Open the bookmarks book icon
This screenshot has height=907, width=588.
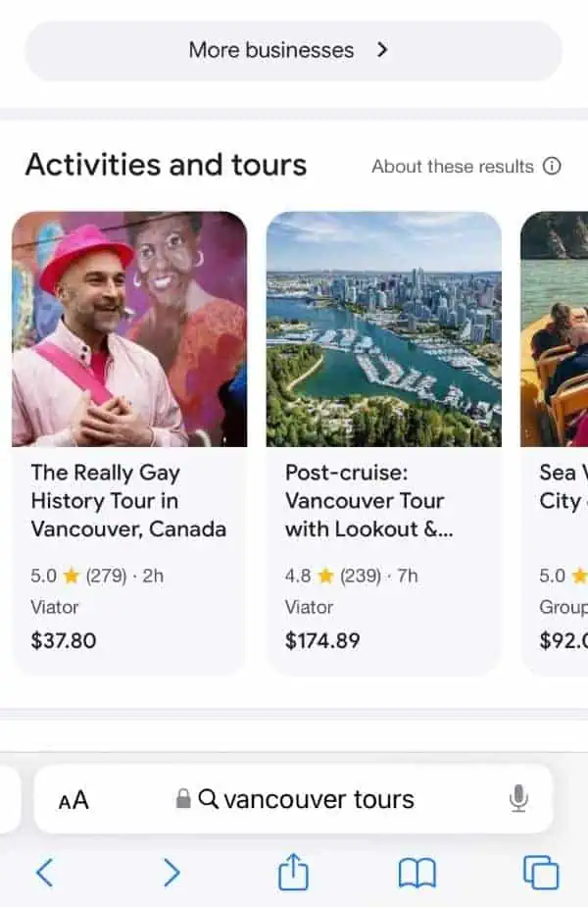coord(416,872)
